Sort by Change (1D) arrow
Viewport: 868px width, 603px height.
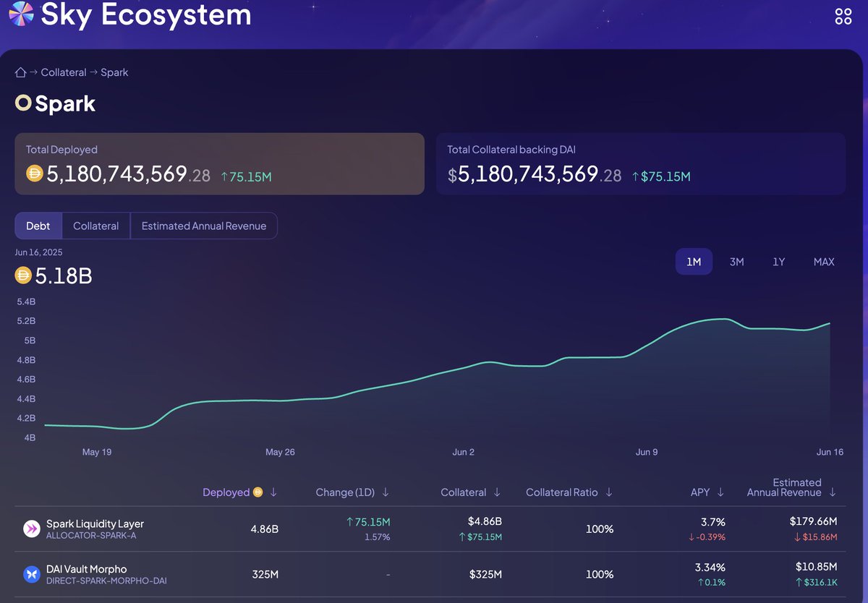click(386, 492)
